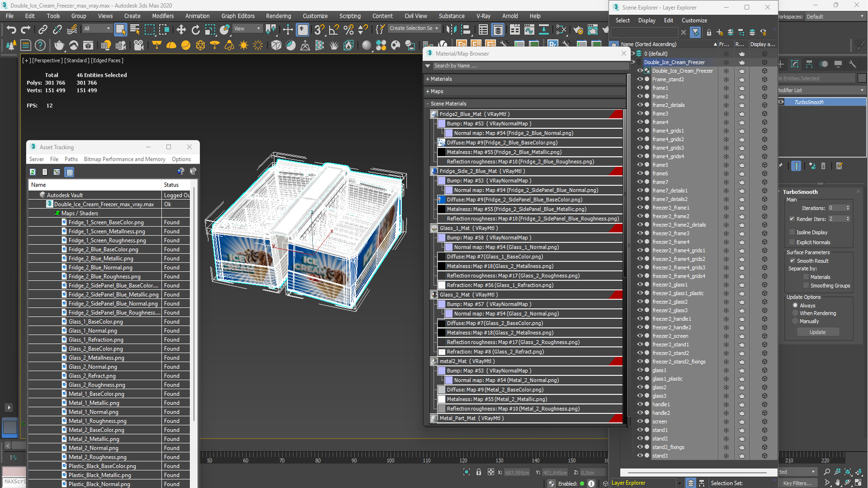868x488 pixels.
Task: Open the Create Selection Set dropdown
Action: click(414, 28)
